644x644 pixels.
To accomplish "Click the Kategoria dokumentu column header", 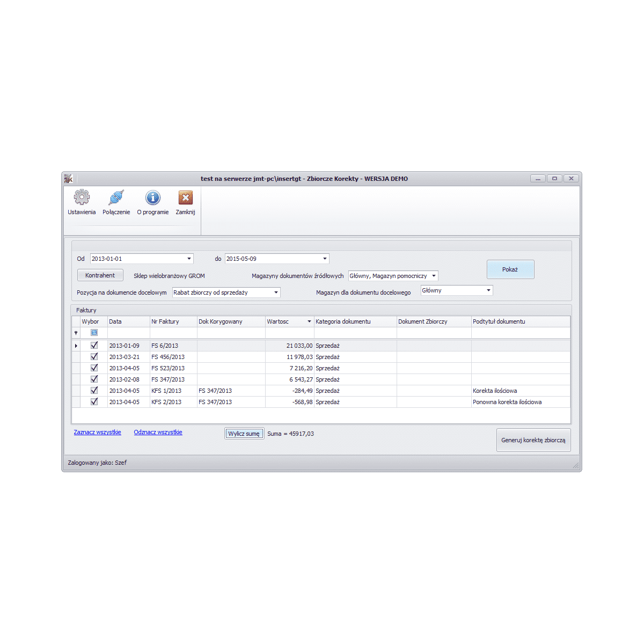I will pyautogui.click(x=355, y=321).
